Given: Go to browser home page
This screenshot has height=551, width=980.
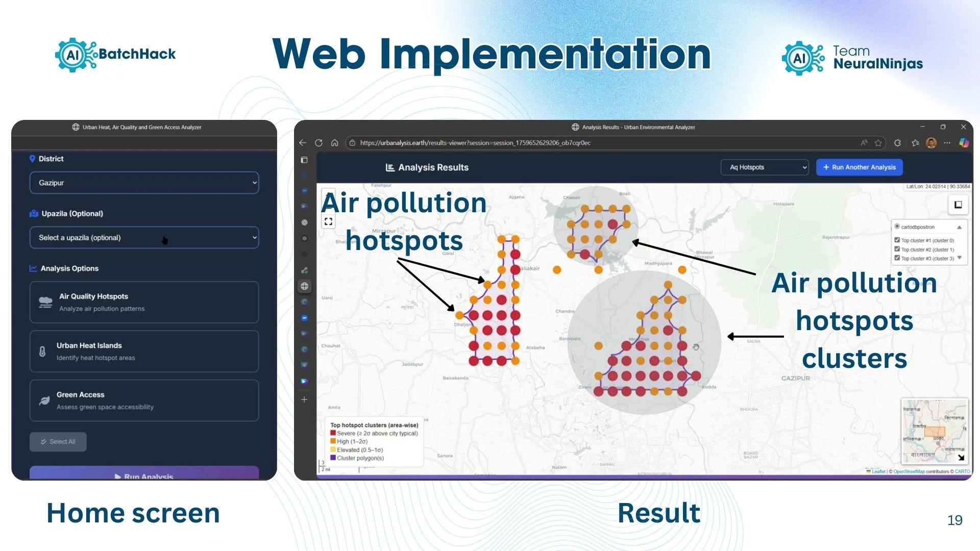Looking at the screenshot, I should click(334, 143).
